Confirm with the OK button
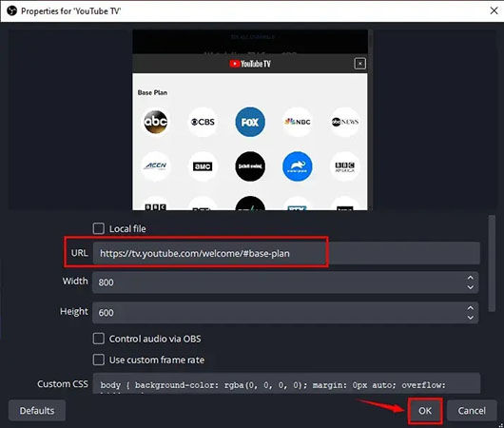 (x=425, y=411)
